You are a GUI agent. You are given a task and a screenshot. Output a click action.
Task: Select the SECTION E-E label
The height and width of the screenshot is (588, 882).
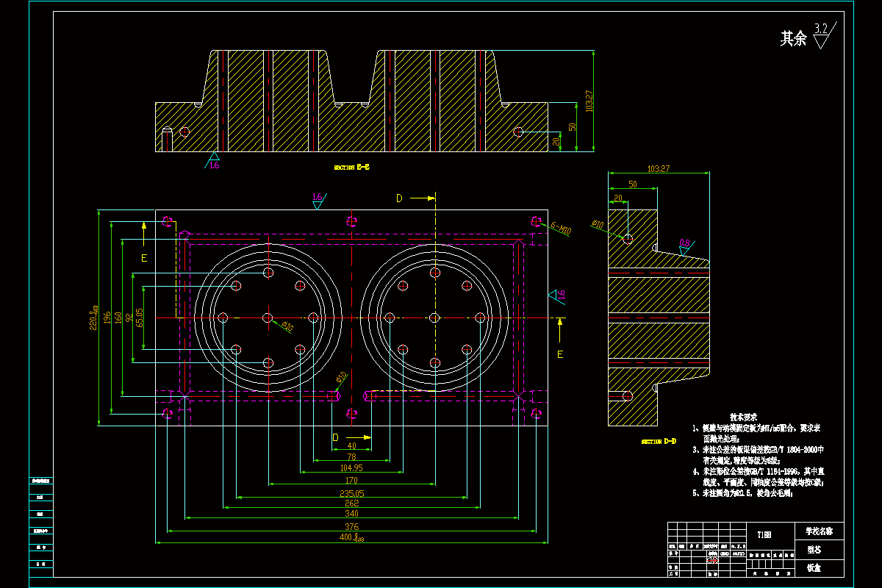351,168
